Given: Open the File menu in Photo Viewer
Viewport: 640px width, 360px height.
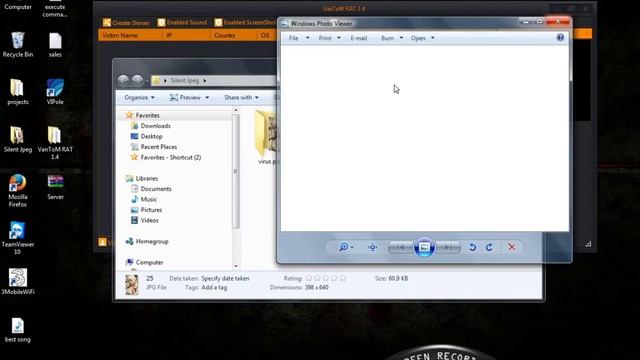Looking at the screenshot, I should (x=298, y=38).
